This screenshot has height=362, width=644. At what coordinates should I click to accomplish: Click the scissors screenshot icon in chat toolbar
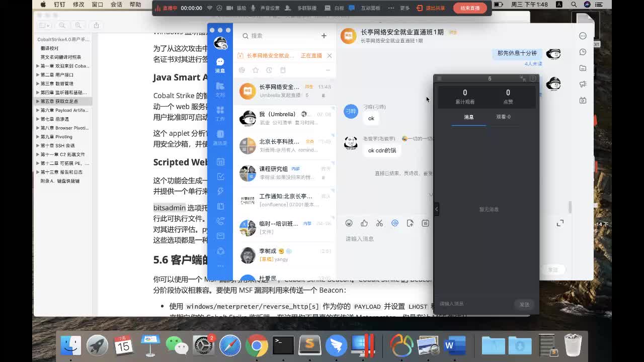pos(379,223)
